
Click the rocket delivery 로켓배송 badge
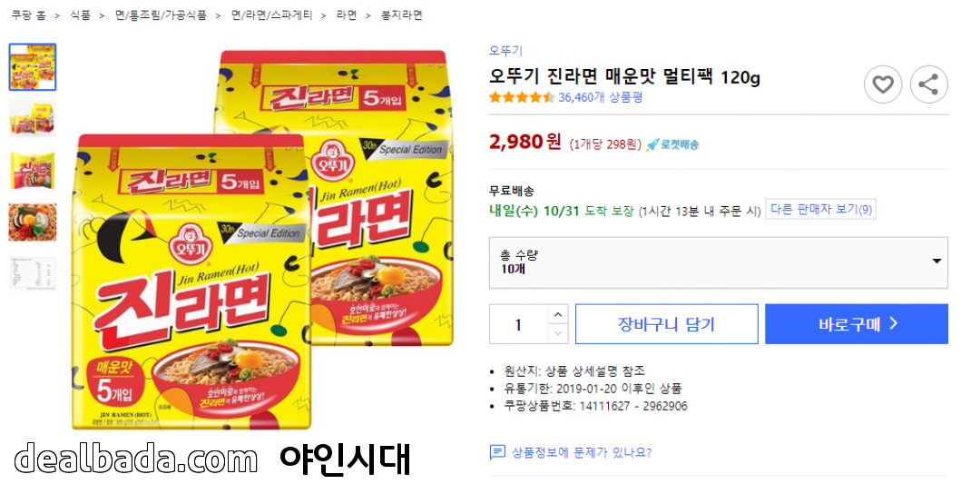672,144
